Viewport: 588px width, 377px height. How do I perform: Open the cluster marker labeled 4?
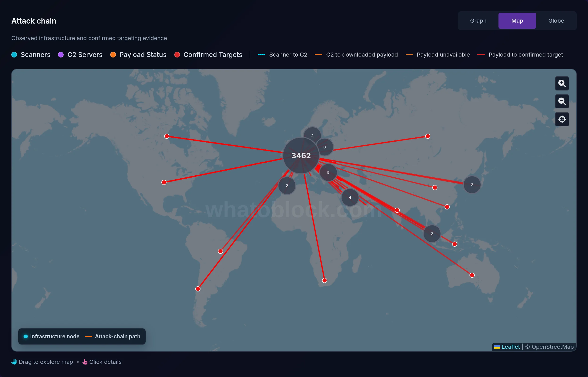(x=350, y=197)
